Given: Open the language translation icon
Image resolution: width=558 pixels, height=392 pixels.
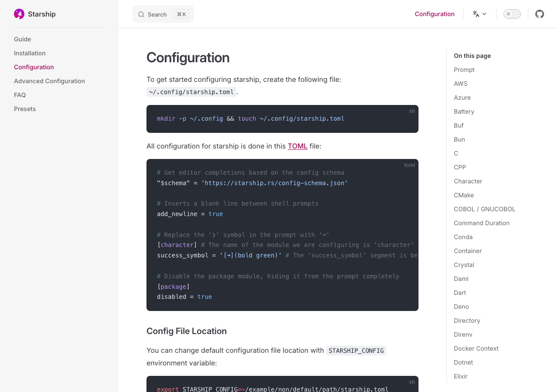Looking at the screenshot, I should pos(476,14).
